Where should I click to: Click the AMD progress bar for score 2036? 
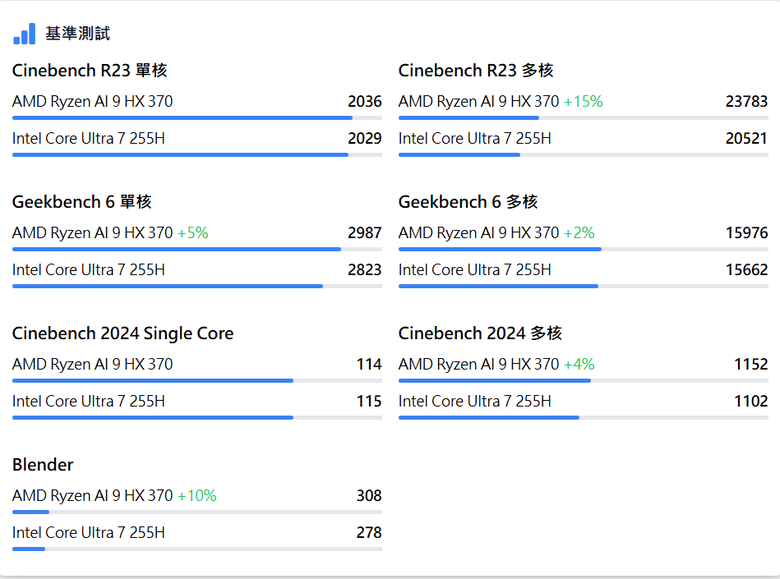[197, 118]
